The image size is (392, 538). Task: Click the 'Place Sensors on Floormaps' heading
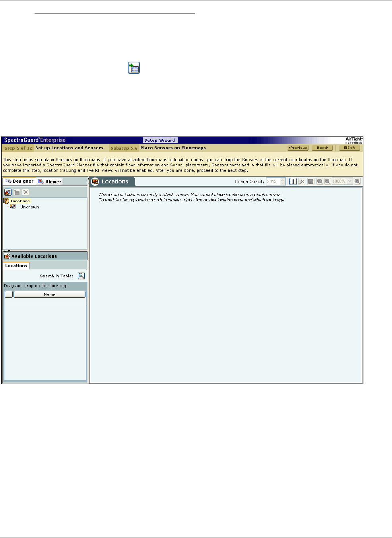coord(173,148)
